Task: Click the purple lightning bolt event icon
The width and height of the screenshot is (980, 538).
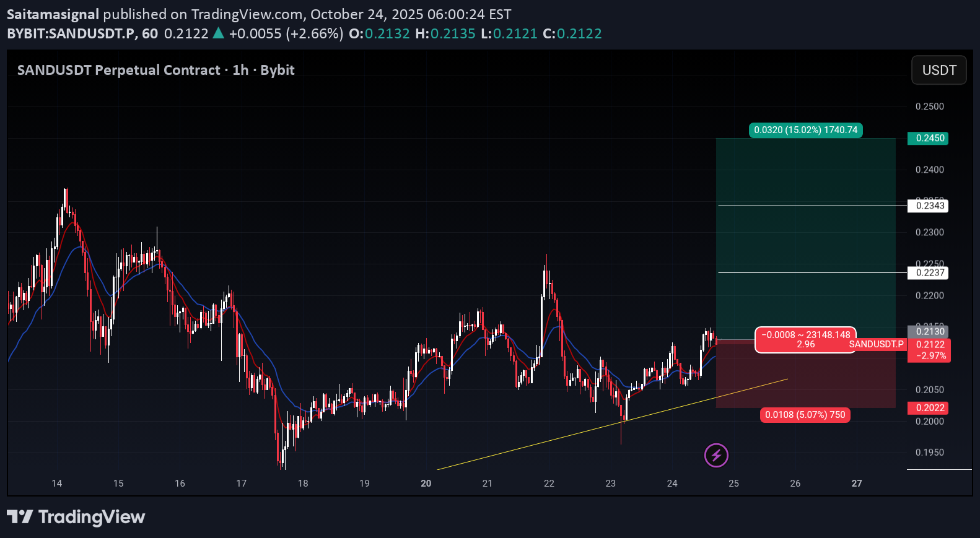Action: [716, 456]
